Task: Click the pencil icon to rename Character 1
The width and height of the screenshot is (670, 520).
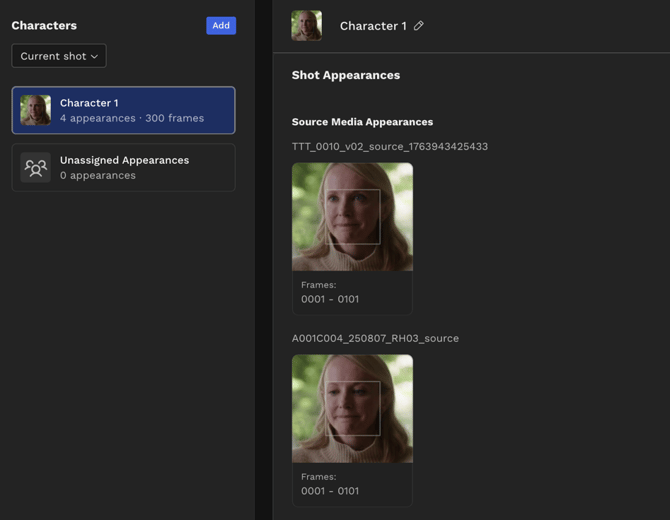Action: (419, 26)
